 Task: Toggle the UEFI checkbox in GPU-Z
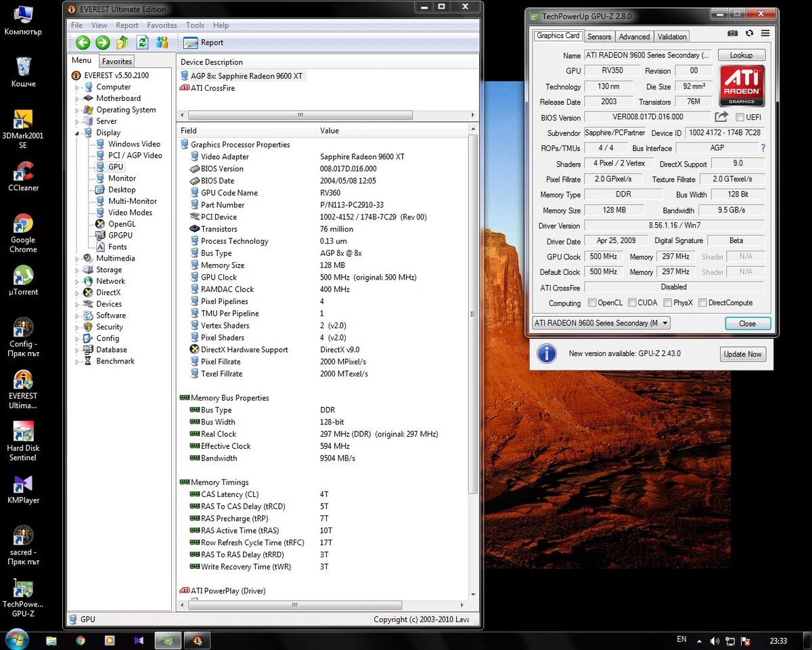coord(740,117)
